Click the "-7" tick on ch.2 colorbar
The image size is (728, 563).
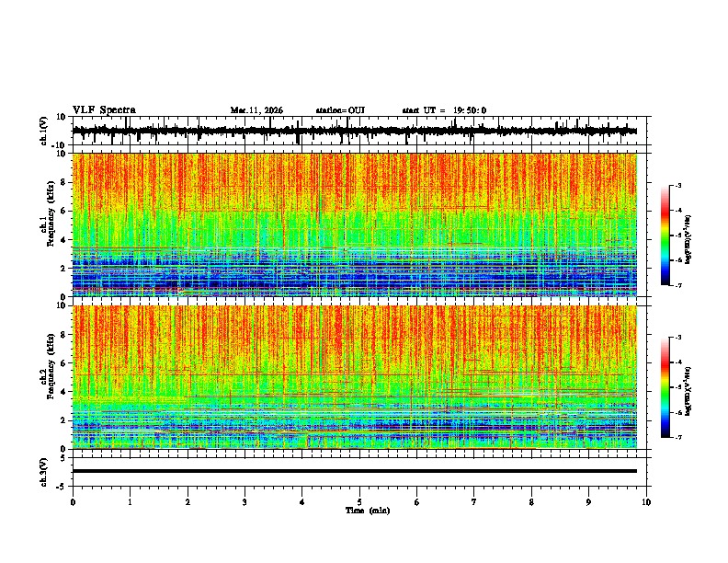[x=678, y=437]
